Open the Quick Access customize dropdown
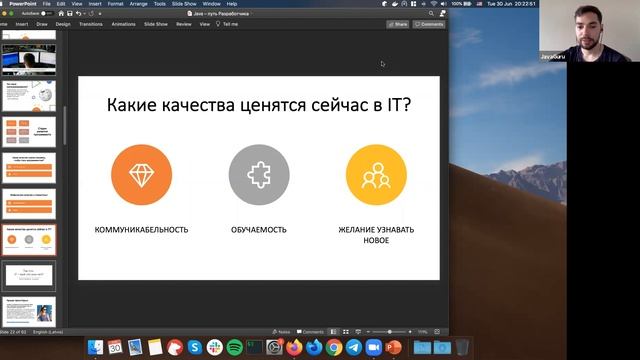640x360 pixels. pos(100,13)
